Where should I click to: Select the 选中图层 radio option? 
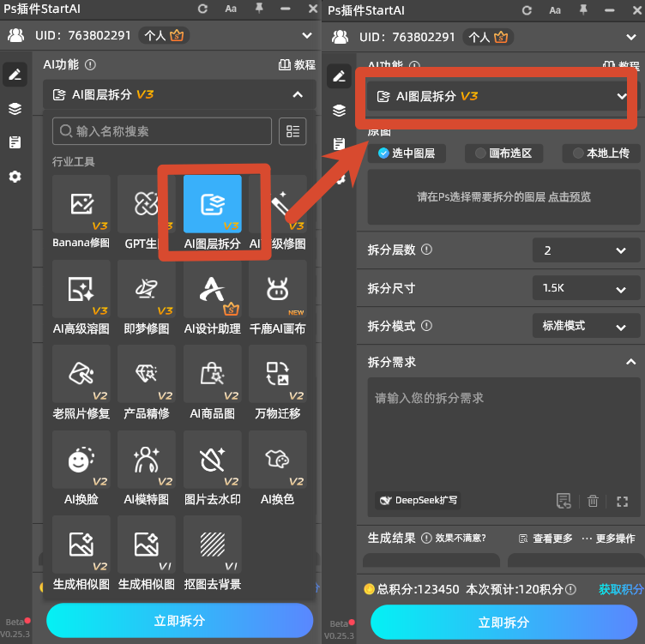[407, 153]
